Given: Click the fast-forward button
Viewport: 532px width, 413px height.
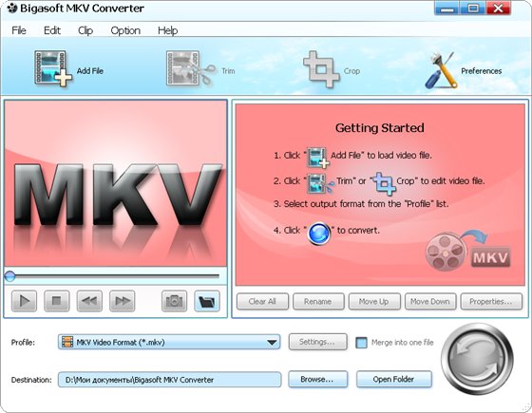Looking at the screenshot, I should [123, 301].
